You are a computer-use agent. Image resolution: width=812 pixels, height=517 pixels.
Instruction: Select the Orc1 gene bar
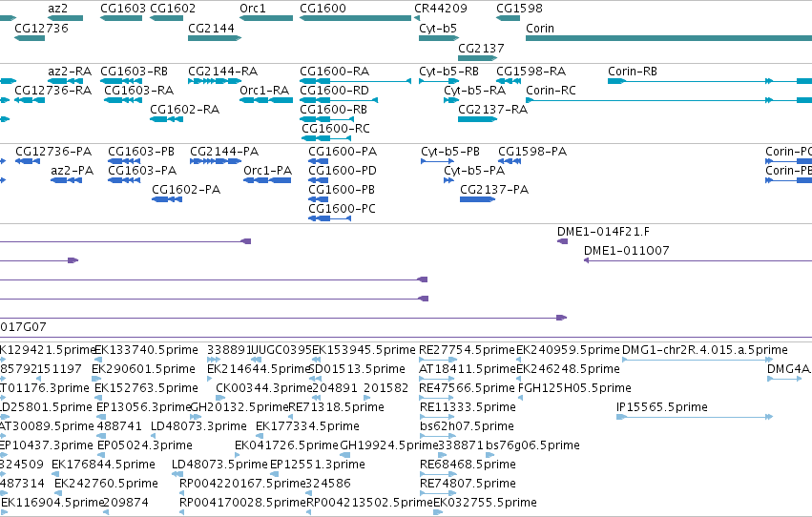(266, 18)
